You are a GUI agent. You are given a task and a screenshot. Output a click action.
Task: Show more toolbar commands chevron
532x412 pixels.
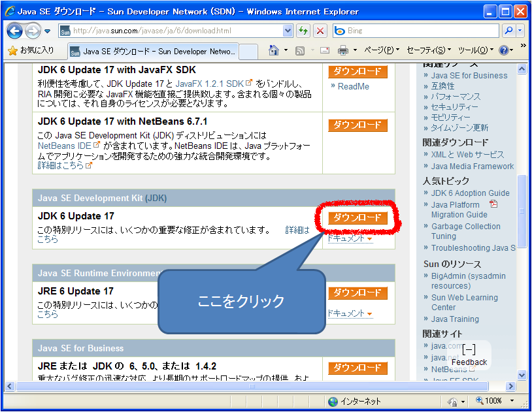click(x=523, y=46)
